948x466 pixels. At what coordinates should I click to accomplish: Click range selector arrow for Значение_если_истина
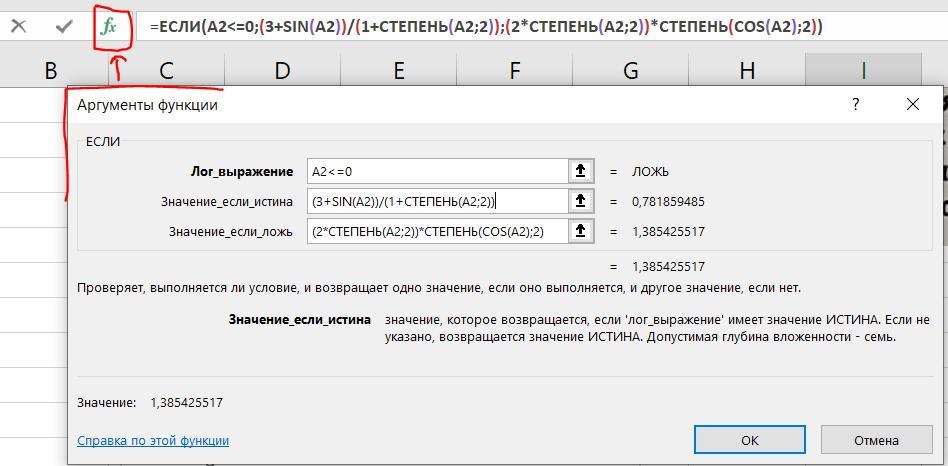tap(580, 201)
